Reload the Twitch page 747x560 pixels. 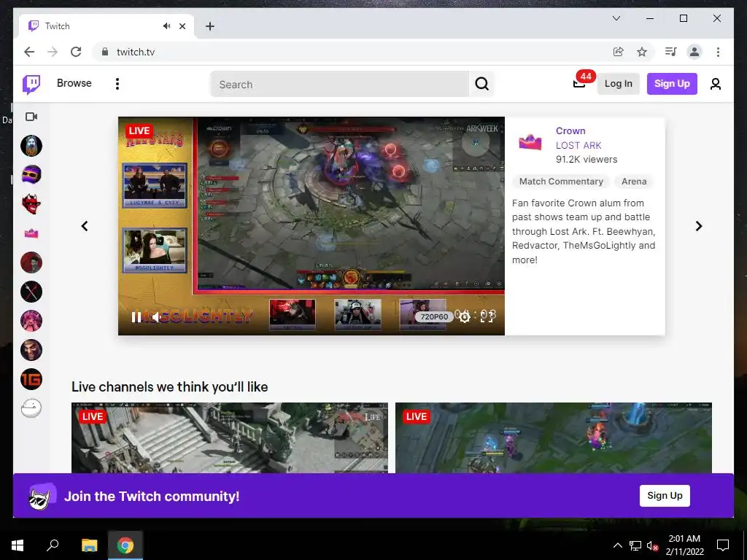coord(76,52)
